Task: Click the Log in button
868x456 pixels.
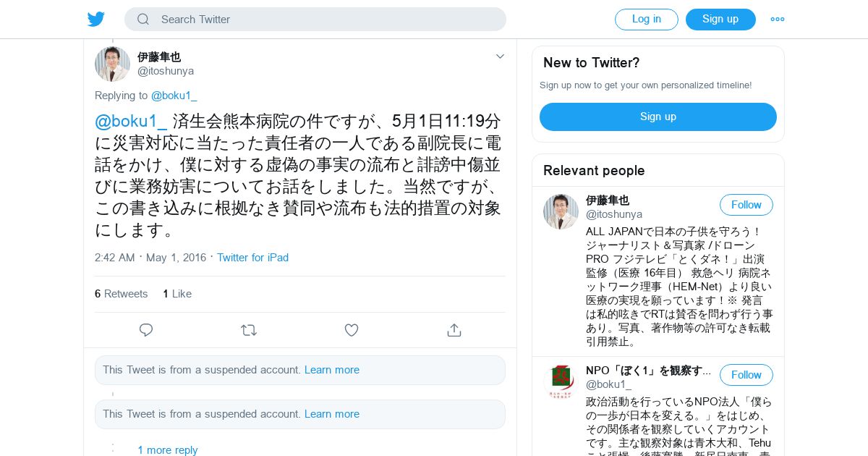Action: (647, 20)
